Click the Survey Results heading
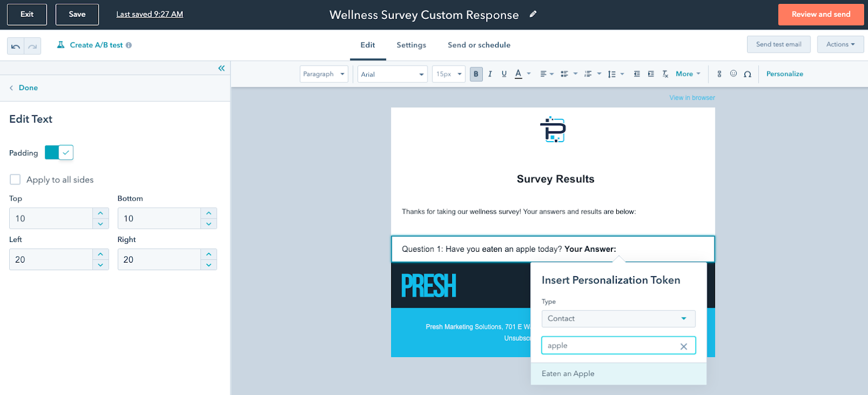This screenshot has height=395, width=868. [556, 179]
